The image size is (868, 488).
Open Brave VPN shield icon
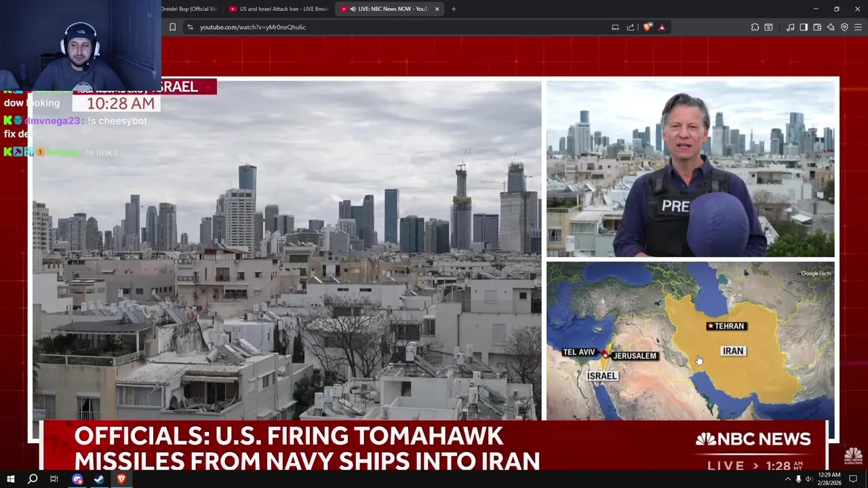point(844,27)
